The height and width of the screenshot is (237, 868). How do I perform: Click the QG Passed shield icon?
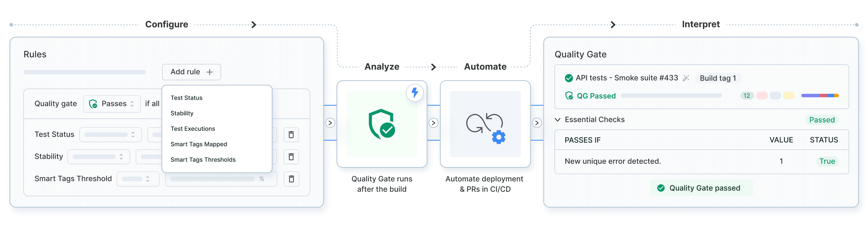pyautogui.click(x=569, y=96)
